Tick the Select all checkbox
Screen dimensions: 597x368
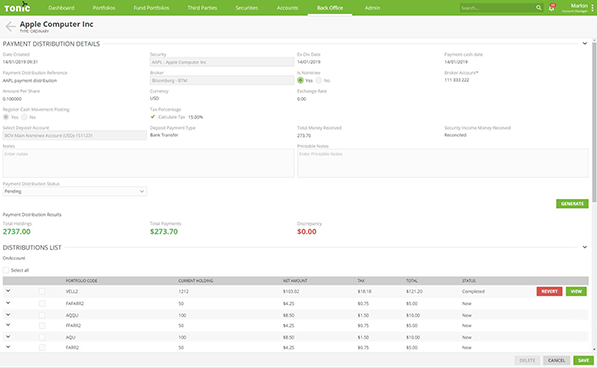[6, 270]
